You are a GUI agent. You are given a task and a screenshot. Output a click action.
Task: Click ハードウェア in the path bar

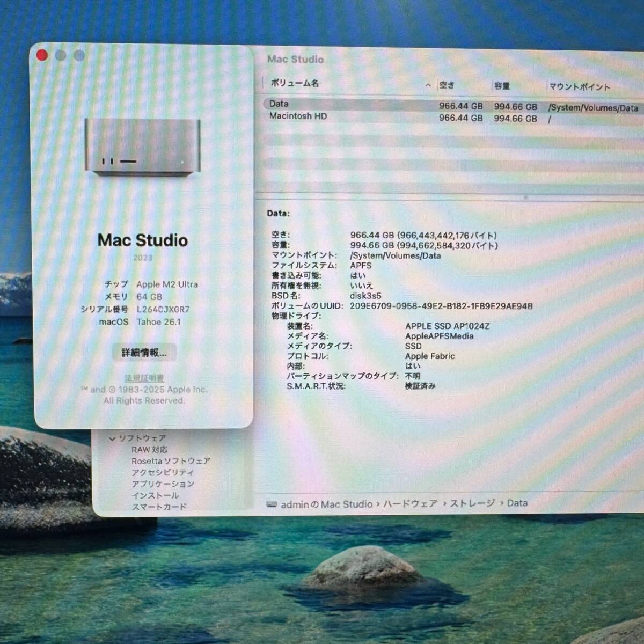click(411, 504)
